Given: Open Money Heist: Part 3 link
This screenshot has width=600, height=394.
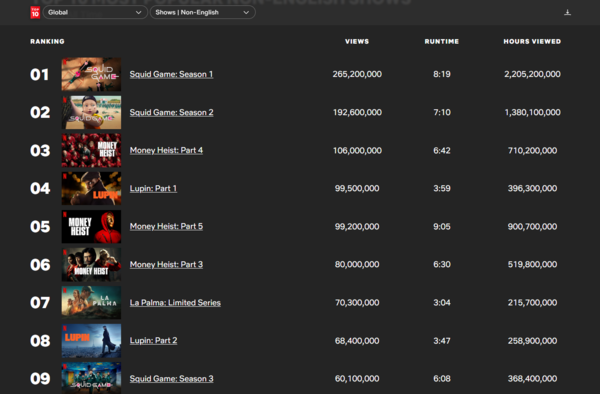Looking at the screenshot, I should point(166,265).
